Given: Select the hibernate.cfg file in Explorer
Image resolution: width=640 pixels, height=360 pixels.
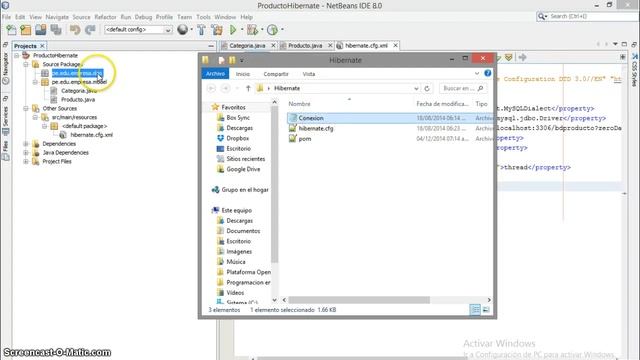Looking at the screenshot, I should [316, 129].
